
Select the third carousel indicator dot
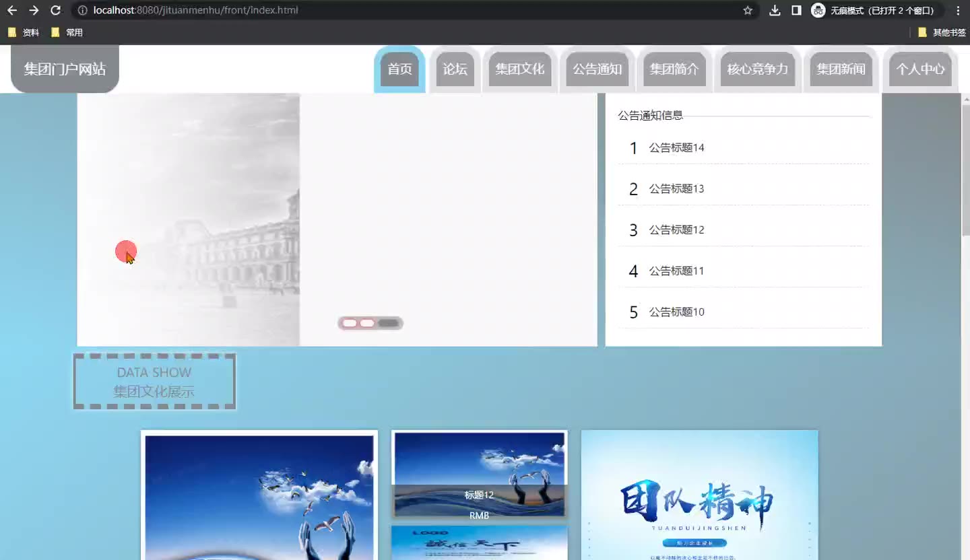coord(389,323)
